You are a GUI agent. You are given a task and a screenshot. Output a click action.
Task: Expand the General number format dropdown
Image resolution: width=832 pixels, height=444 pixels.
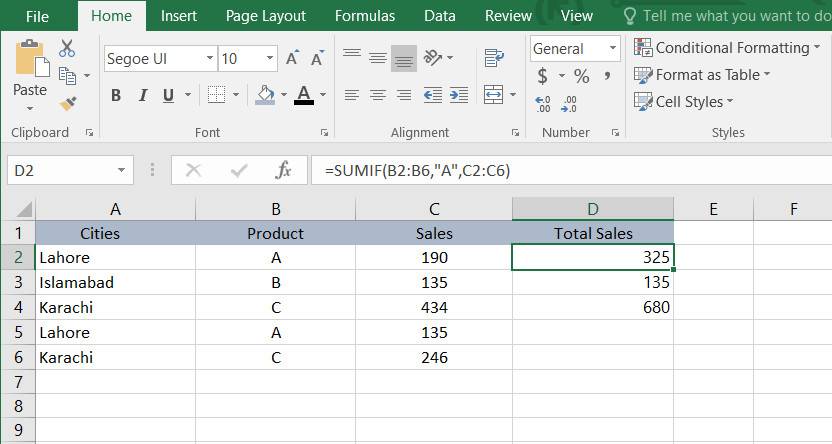tap(612, 48)
